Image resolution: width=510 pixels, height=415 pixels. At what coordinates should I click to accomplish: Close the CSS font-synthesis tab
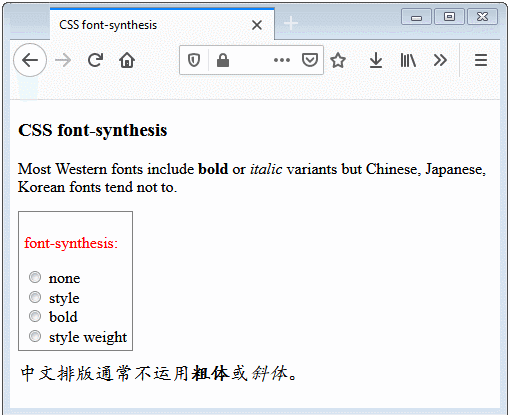click(x=257, y=25)
